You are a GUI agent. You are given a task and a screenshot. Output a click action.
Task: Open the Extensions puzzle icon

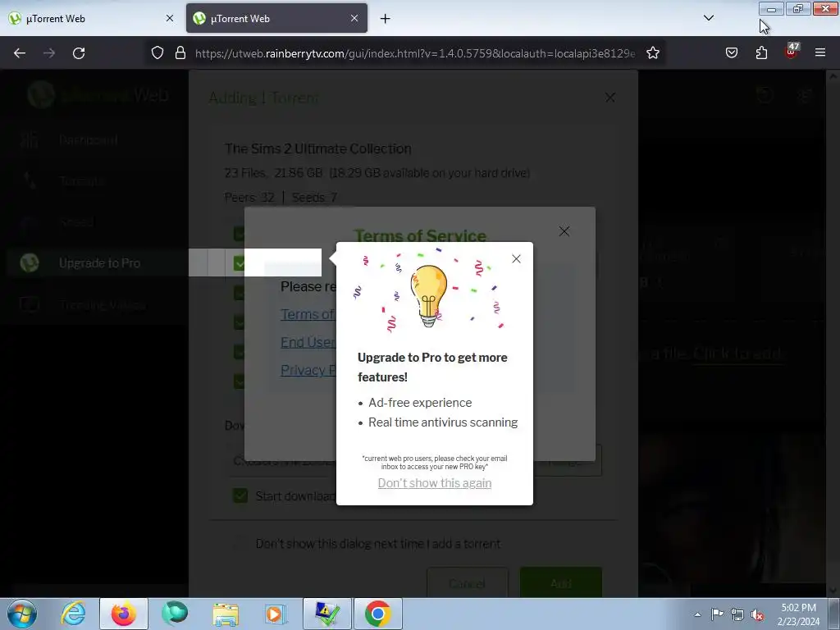coord(761,53)
